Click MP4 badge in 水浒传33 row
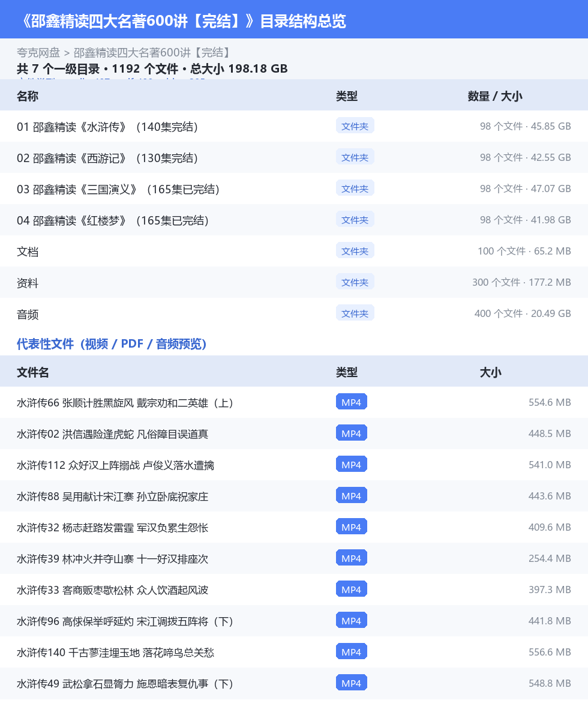 [352, 590]
